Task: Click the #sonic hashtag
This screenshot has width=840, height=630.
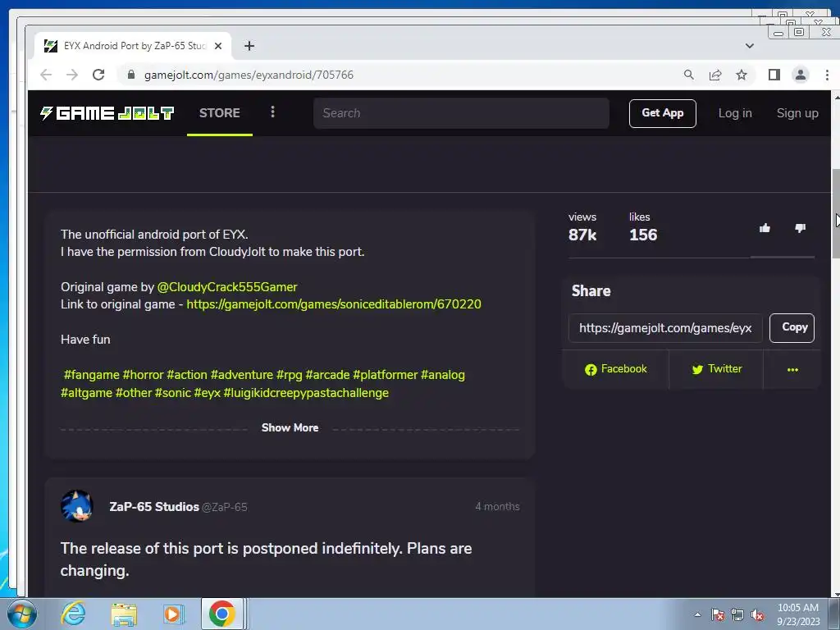Action: (x=172, y=393)
